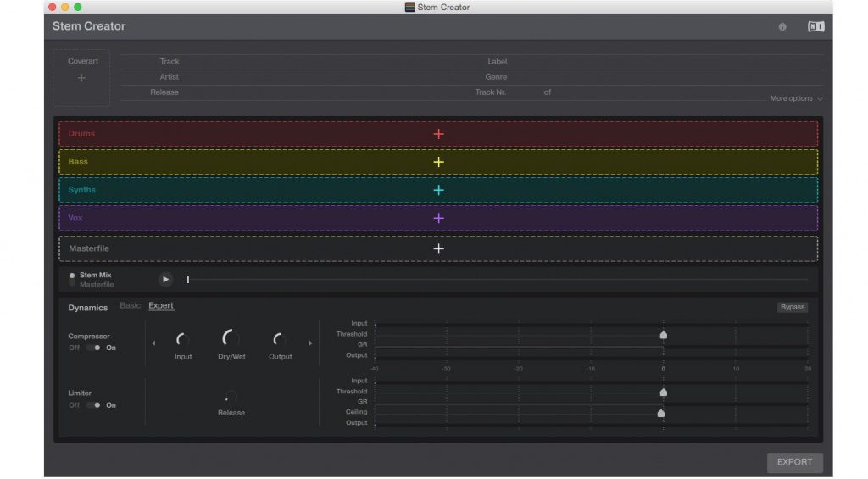Click the limiter Ceiling slider handle
Image resolution: width=868 pixels, height=479 pixels.
coord(660,413)
